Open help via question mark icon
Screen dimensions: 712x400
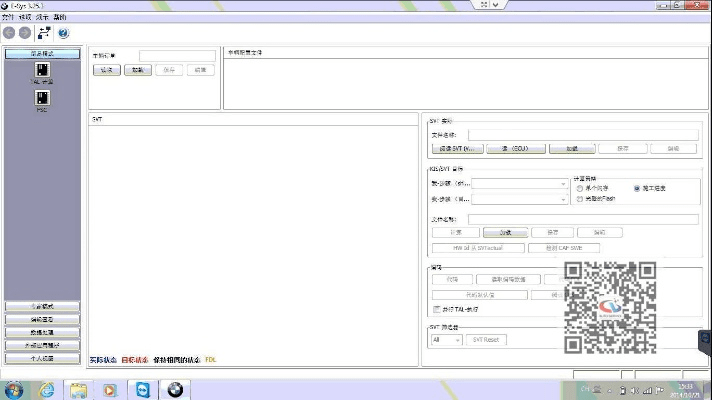click(x=63, y=33)
